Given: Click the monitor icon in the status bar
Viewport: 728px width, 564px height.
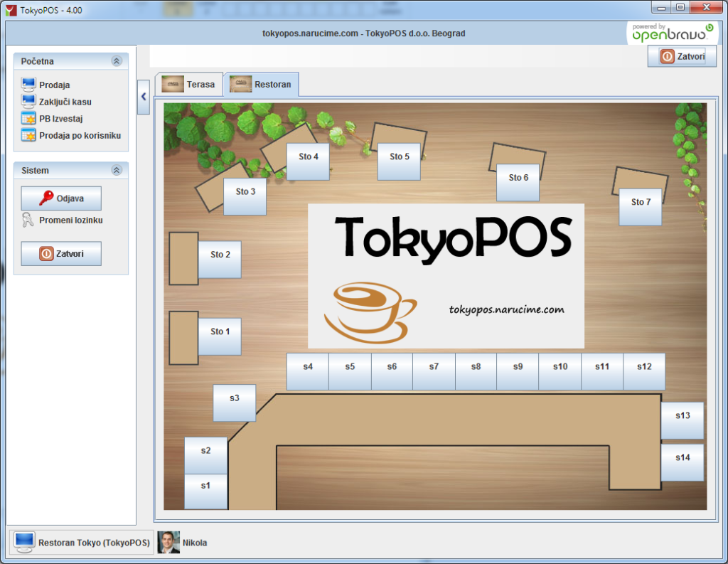Looking at the screenshot, I should coord(23,542).
